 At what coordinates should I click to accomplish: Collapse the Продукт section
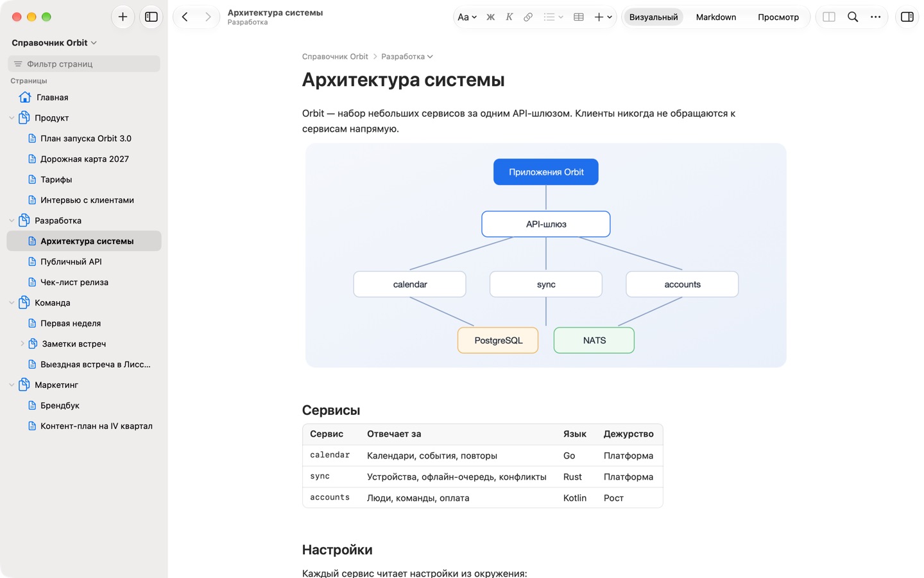point(12,118)
